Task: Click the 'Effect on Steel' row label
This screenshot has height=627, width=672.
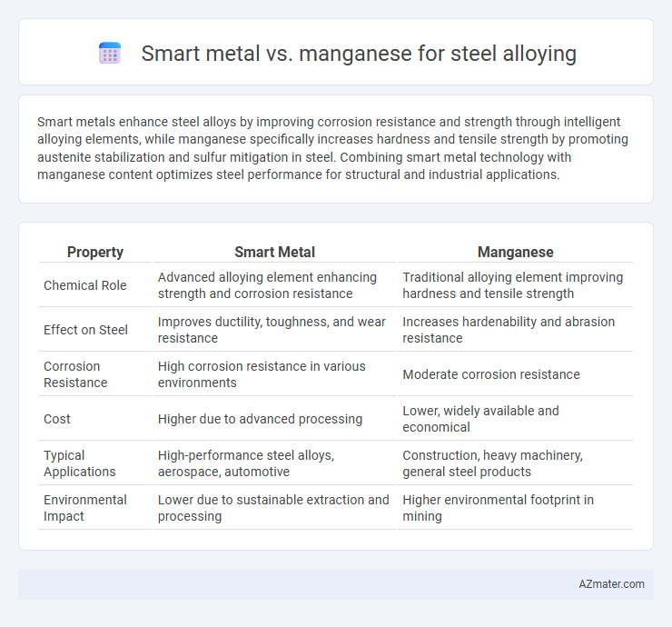Action: 85,330
